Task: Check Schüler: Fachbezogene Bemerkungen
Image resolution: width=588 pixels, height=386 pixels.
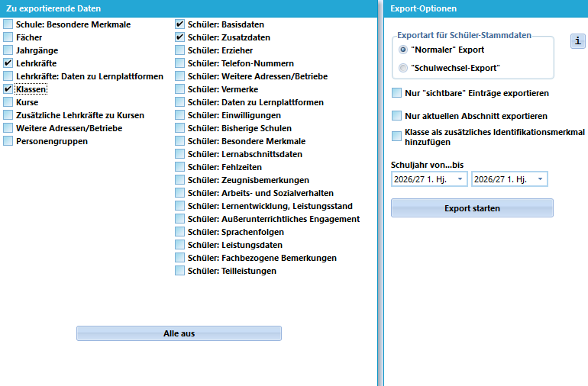Action: [179, 257]
